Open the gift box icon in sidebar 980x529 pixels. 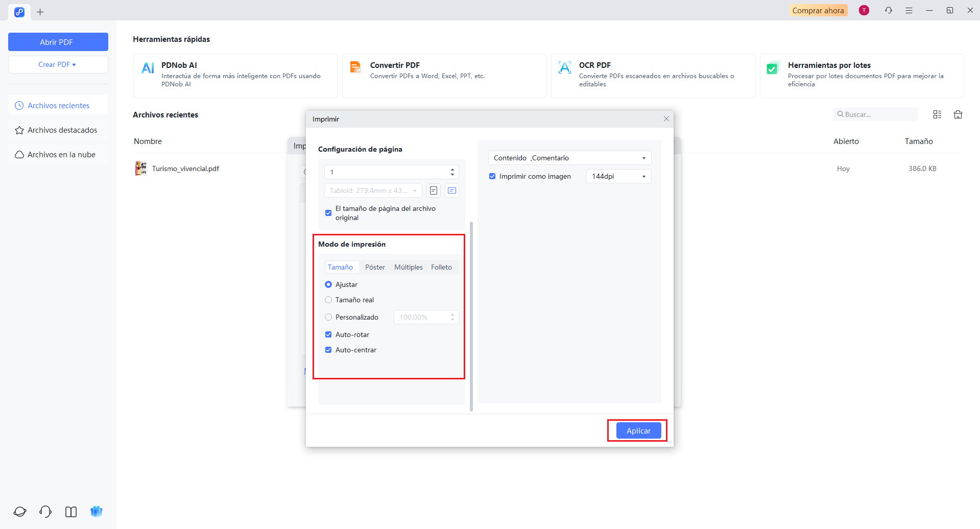(97, 511)
